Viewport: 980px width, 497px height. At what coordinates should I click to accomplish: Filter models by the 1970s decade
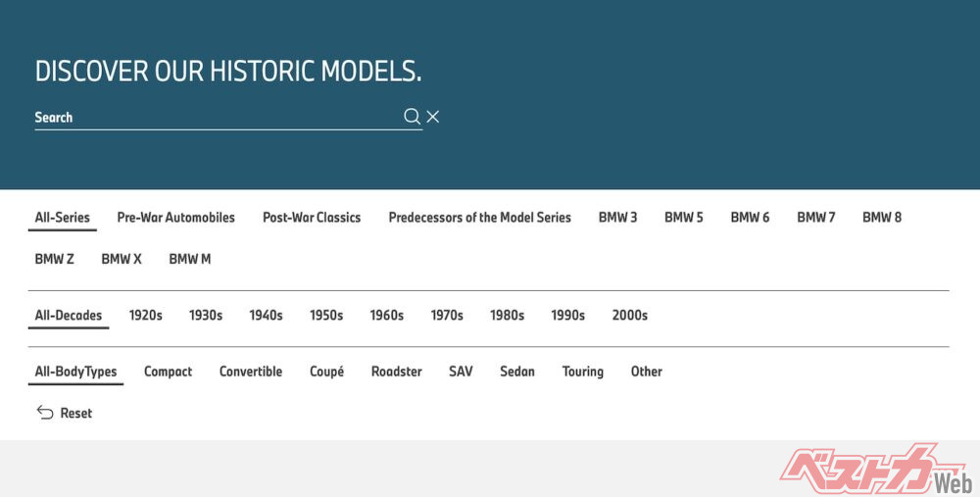(x=447, y=316)
